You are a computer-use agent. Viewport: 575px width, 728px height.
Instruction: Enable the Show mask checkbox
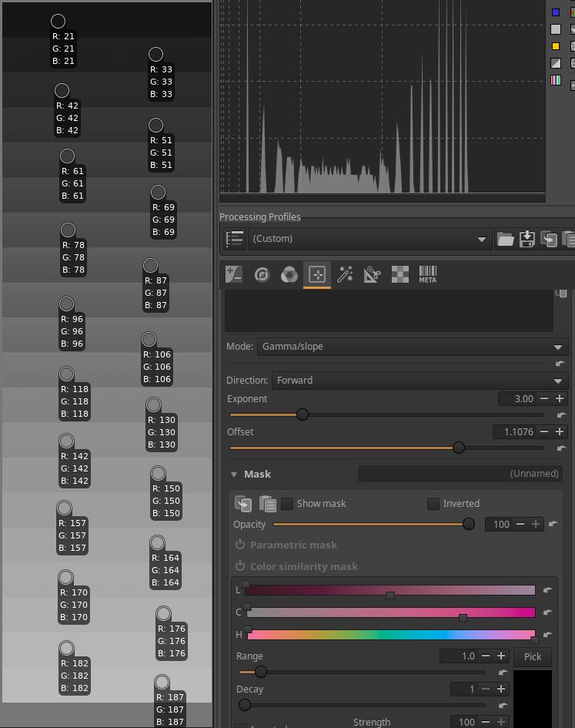click(287, 504)
